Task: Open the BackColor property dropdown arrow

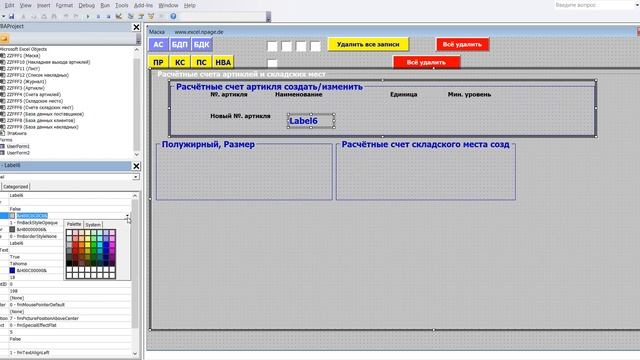Action: [127, 216]
